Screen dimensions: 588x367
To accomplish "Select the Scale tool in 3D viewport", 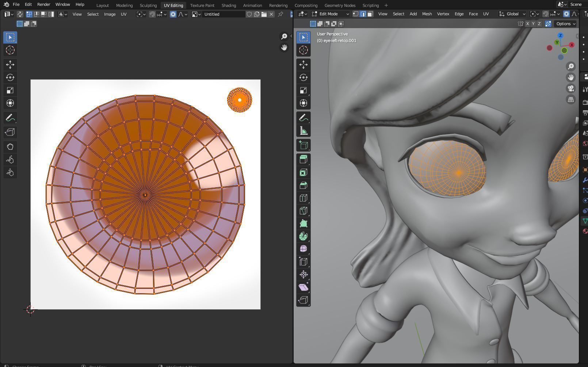I will point(303,90).
